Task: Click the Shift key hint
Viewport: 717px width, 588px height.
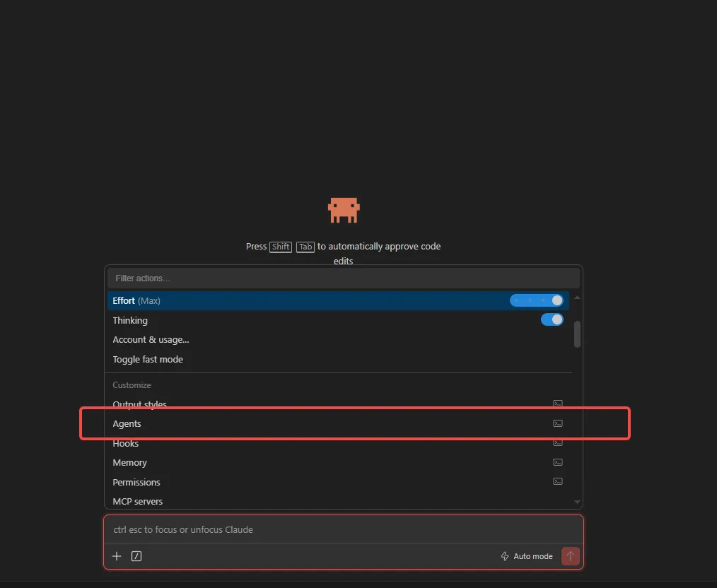Action: 281,247
